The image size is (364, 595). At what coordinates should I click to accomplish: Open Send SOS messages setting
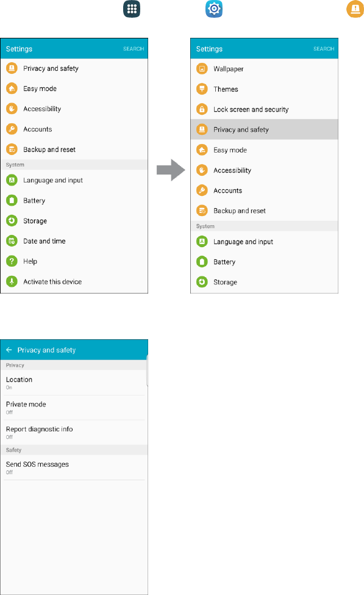coord(74,467)
